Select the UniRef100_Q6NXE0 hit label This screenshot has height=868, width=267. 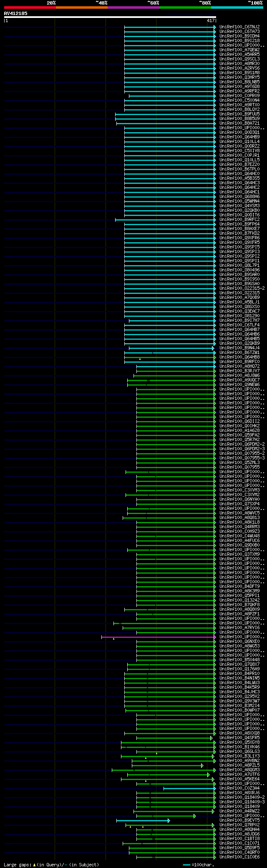click(x=239, y=642)
